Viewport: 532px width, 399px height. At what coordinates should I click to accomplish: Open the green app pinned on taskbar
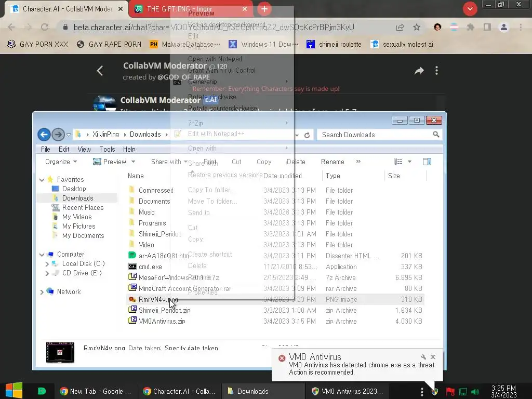point(42,391)
